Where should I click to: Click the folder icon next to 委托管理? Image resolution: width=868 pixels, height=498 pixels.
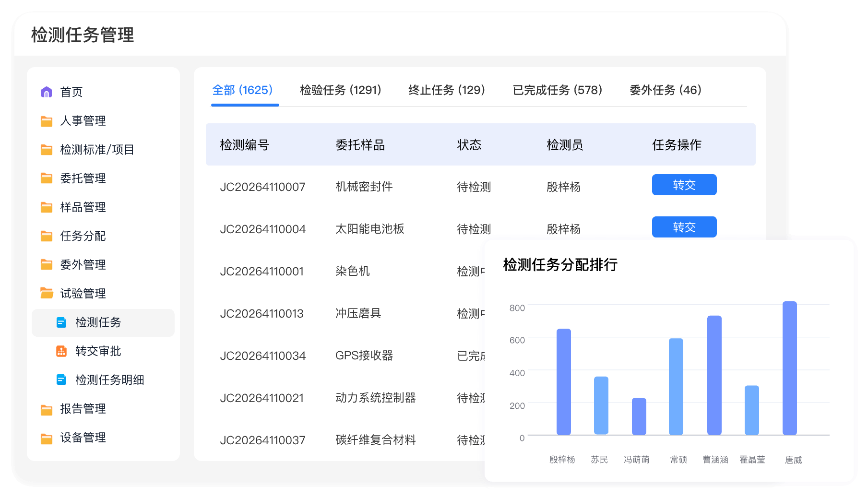click(47, 178)
